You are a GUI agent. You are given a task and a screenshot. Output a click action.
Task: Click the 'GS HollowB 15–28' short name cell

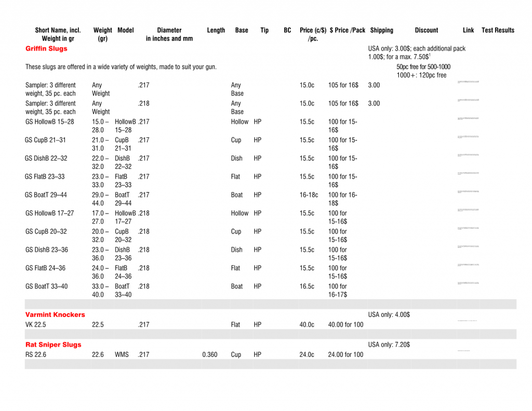point(49,122)
